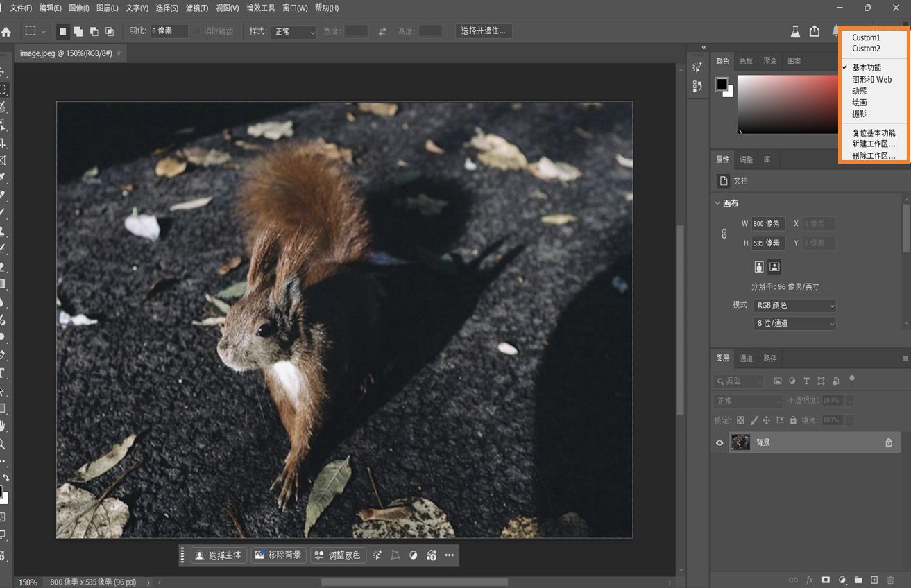Collapse the 画布 section
The height and width of the screenshot is (588, 911).
point(718,203)
